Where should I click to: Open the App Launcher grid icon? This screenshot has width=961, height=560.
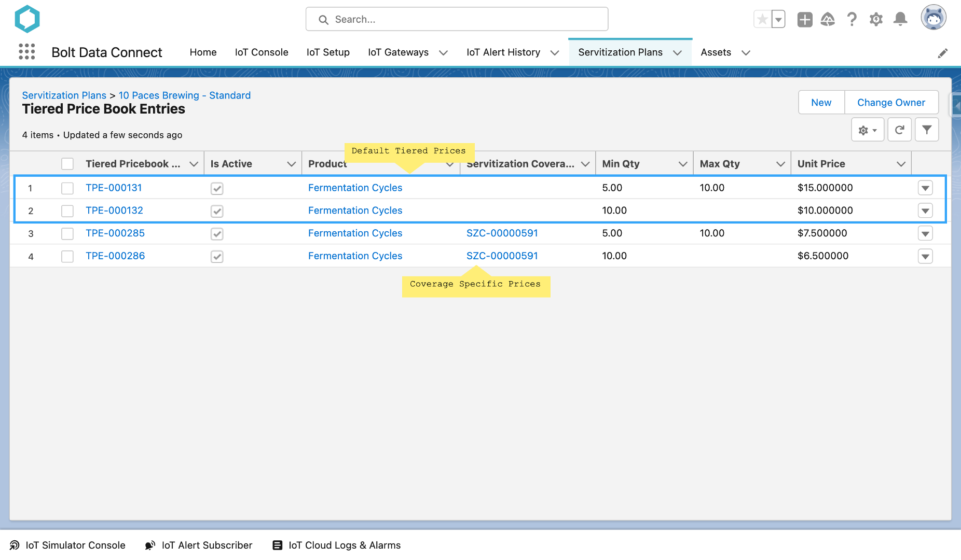click(x=26, y=52)
